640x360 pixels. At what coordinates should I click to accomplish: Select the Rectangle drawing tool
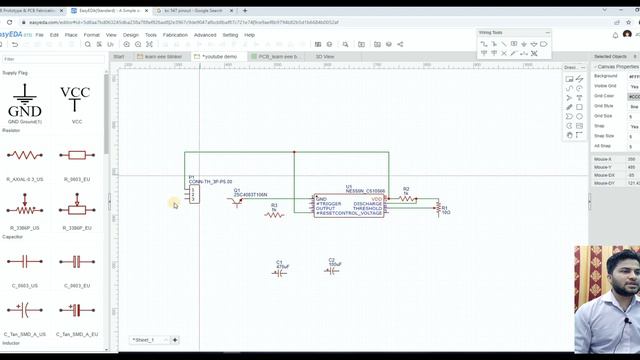[x=579, y=107]
